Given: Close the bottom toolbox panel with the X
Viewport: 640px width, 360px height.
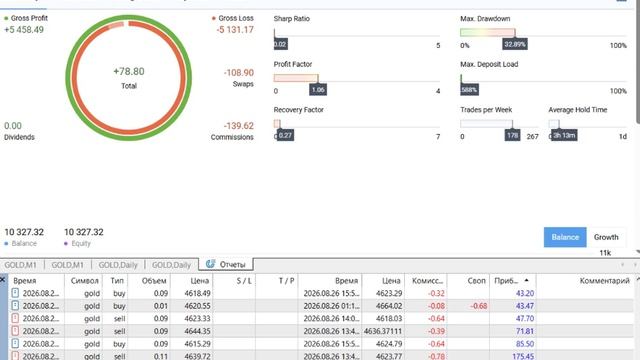Looking at the screenshot, I should tap(3, 280).
